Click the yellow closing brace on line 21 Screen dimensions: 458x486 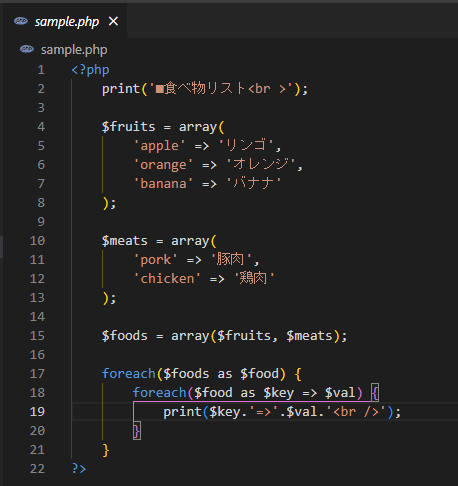[x=106, y=450]
